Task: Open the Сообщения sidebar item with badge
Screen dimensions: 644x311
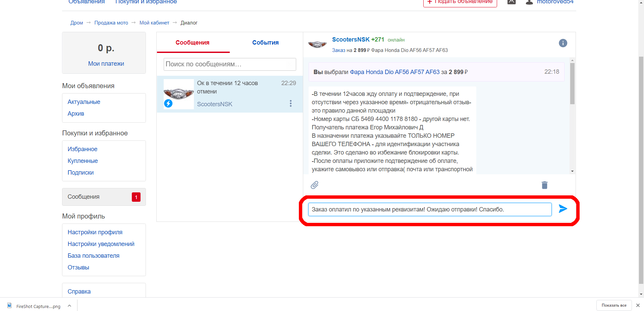Action: tap(104, 197)
